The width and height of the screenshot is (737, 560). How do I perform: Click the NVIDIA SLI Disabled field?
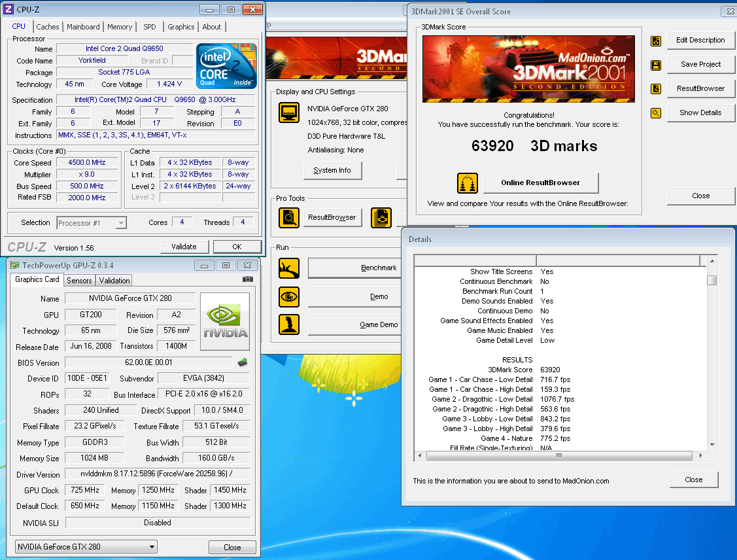[x=158, y=523]
